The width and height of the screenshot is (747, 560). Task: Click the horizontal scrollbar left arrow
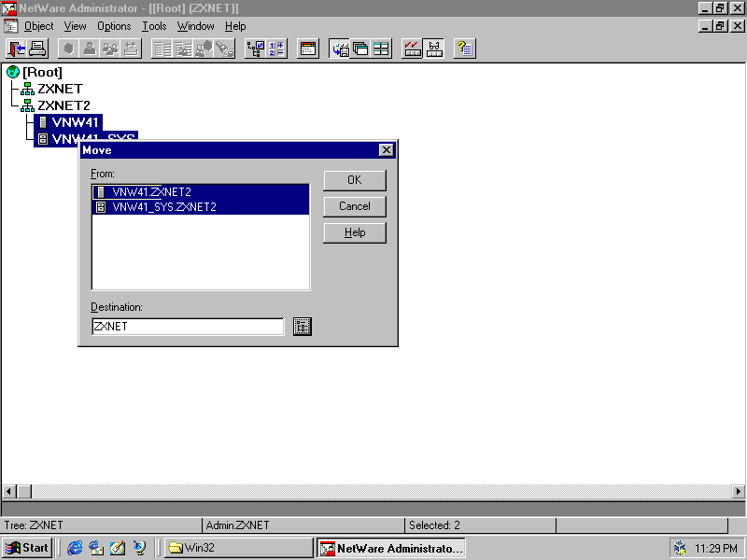8,491
